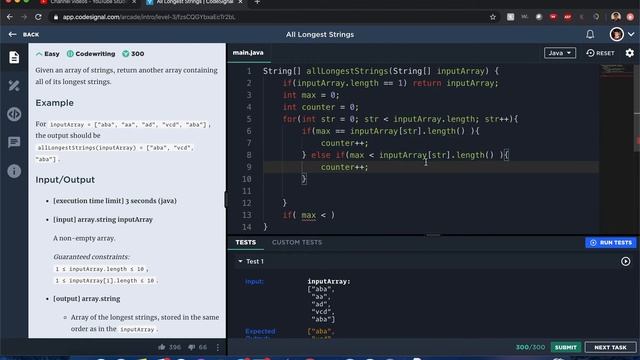Open the comments chat sidebar icon

point(14,142)
